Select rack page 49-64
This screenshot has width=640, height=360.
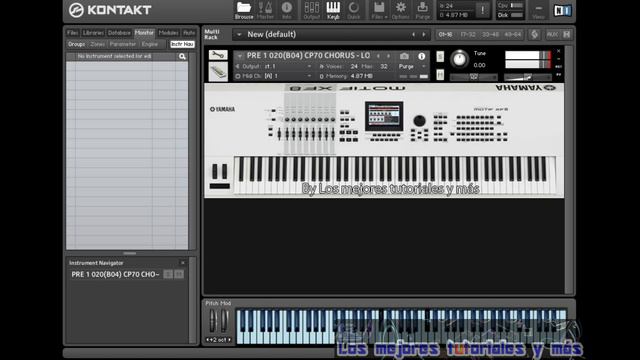(x=513, y=35)
